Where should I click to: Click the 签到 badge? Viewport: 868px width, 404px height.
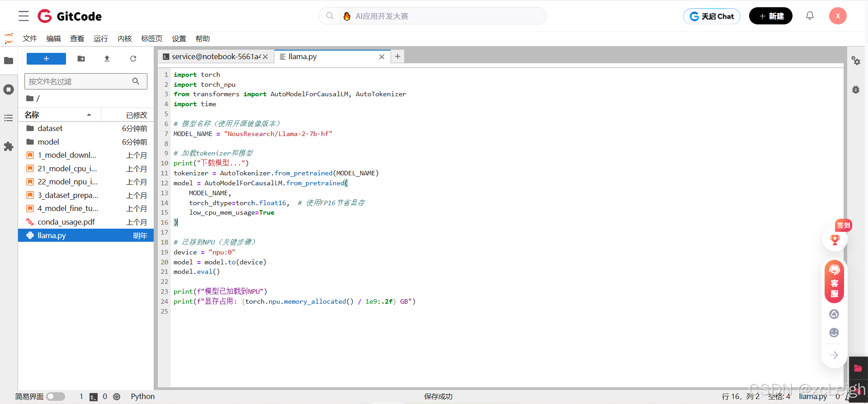coord(843,225)
